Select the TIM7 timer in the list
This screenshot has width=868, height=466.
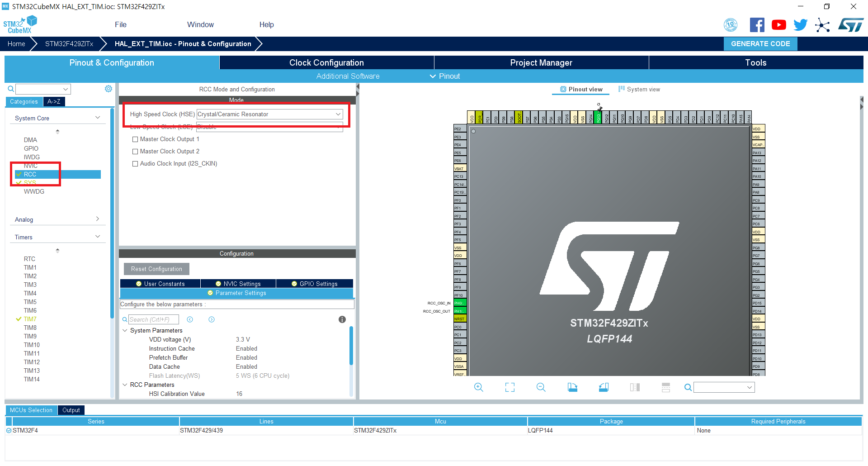click(x=30, y=319)
